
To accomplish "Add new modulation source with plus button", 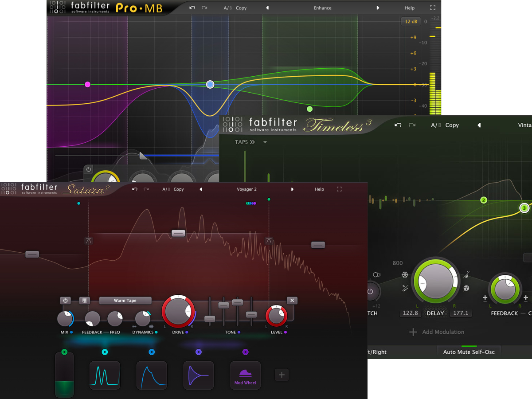I will tap(282, 375).
